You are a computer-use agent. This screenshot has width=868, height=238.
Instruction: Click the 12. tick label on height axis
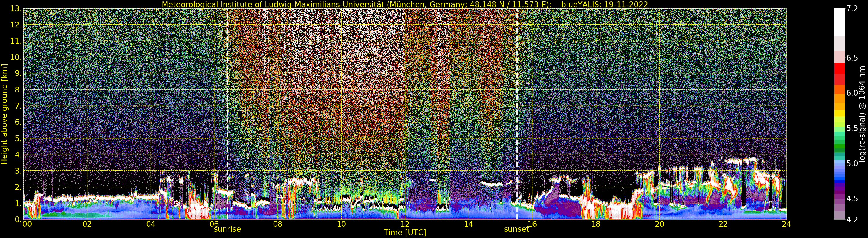coord(16,25)
